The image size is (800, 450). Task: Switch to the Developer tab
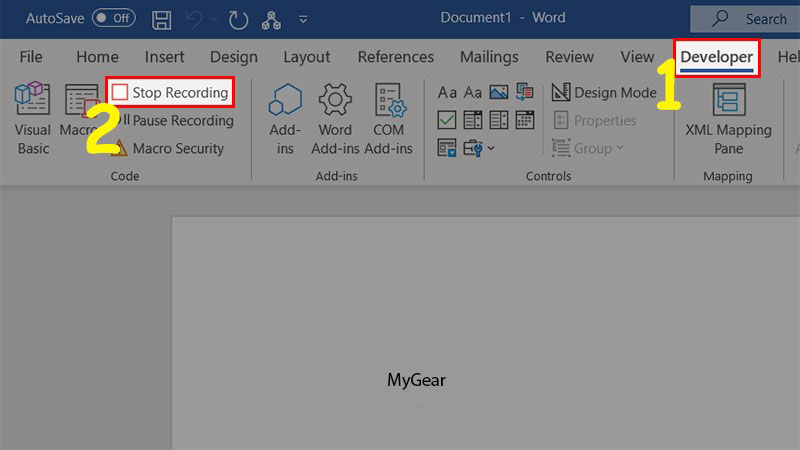[x=716, y=57]
